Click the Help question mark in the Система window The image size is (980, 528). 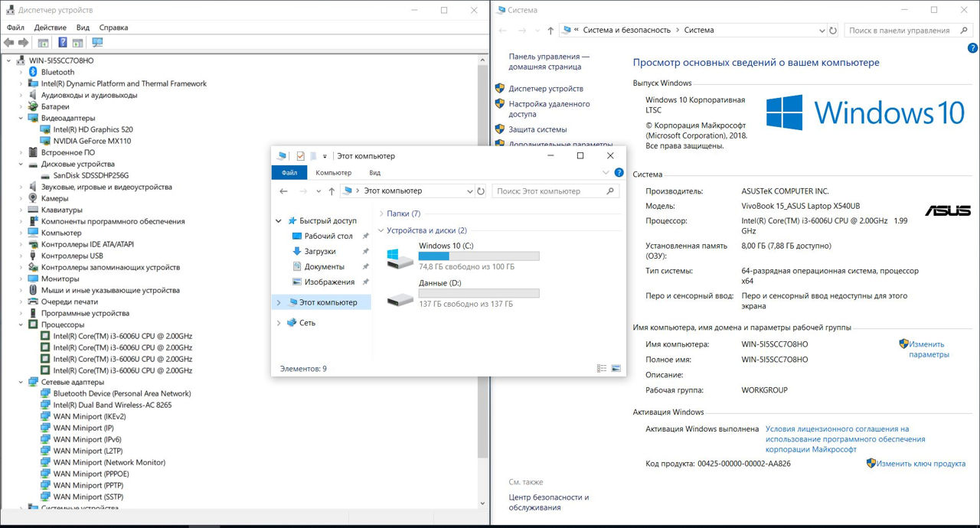(x=971, y=47)
